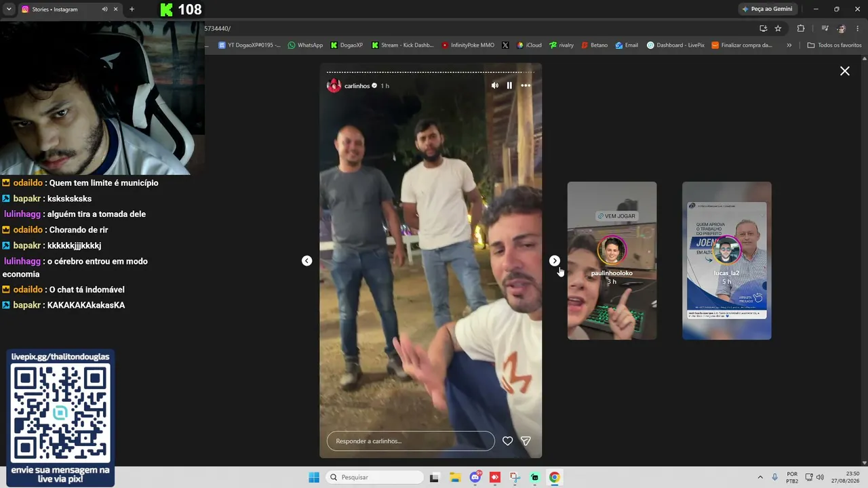Open the green robot app on taskbar
Viewport: 868px width, 488px height.
535,477
